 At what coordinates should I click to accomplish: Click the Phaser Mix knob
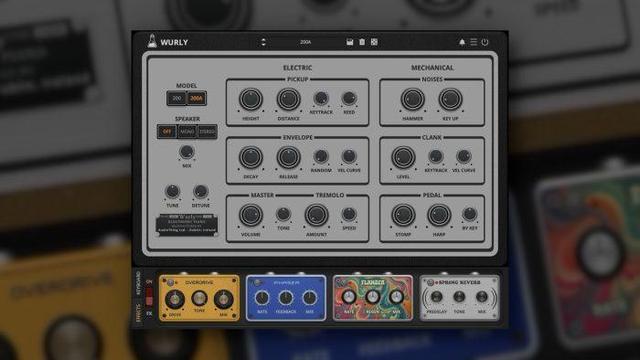tap(310, 298)
